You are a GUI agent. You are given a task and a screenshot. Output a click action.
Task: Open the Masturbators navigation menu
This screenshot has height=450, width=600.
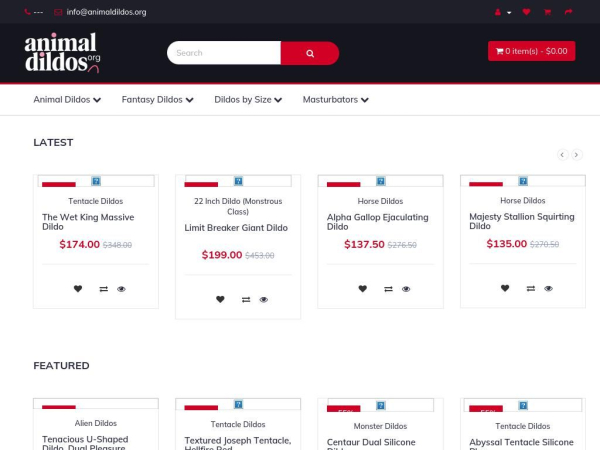point(335,100)
